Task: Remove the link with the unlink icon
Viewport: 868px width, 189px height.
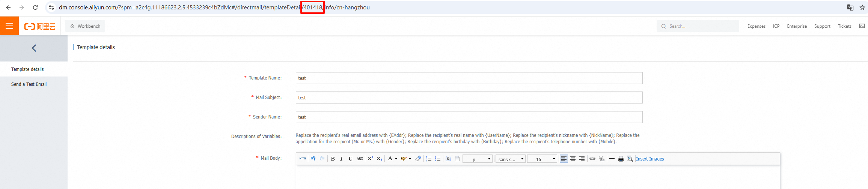Action: [x=601, y=159]
